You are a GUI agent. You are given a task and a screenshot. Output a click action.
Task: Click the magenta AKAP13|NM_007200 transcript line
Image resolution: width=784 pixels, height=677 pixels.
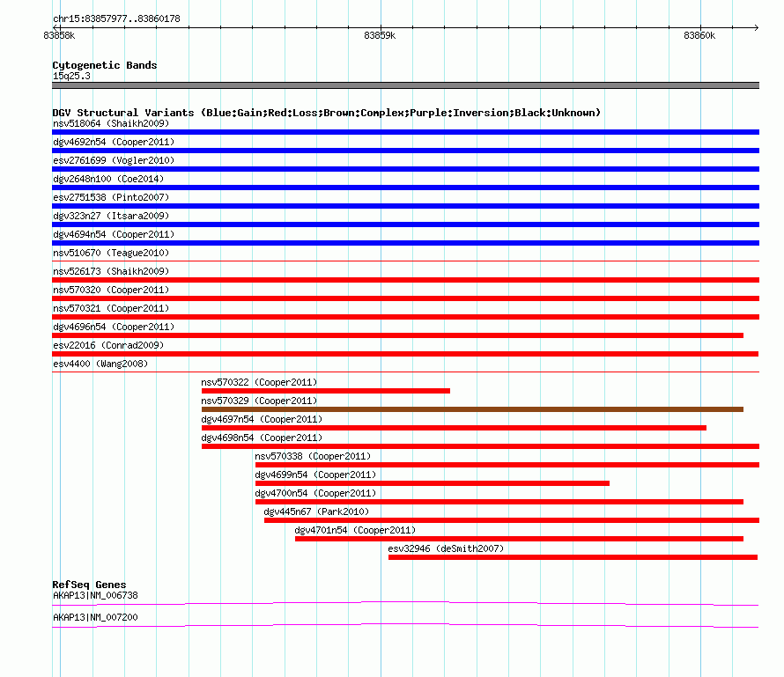(405, 626)
